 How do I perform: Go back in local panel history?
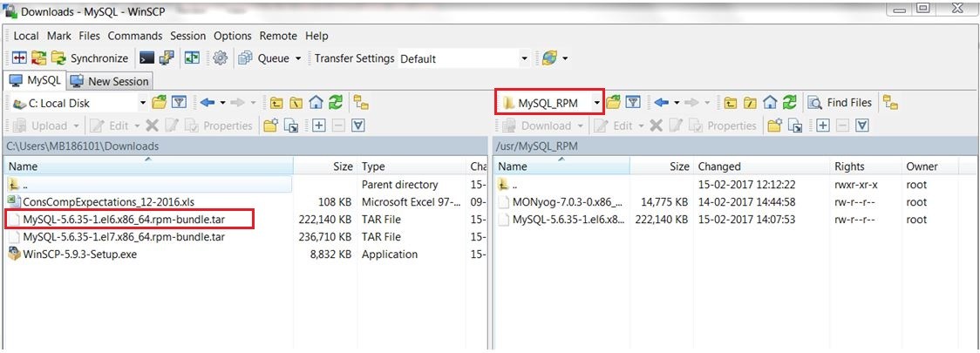208,103
